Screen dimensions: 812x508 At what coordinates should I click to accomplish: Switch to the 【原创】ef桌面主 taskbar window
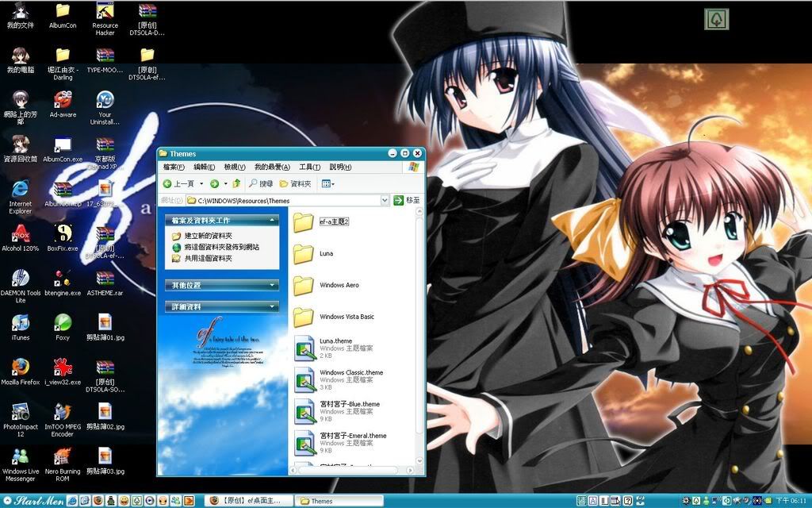pyautogui.click(x=248, y=501)
